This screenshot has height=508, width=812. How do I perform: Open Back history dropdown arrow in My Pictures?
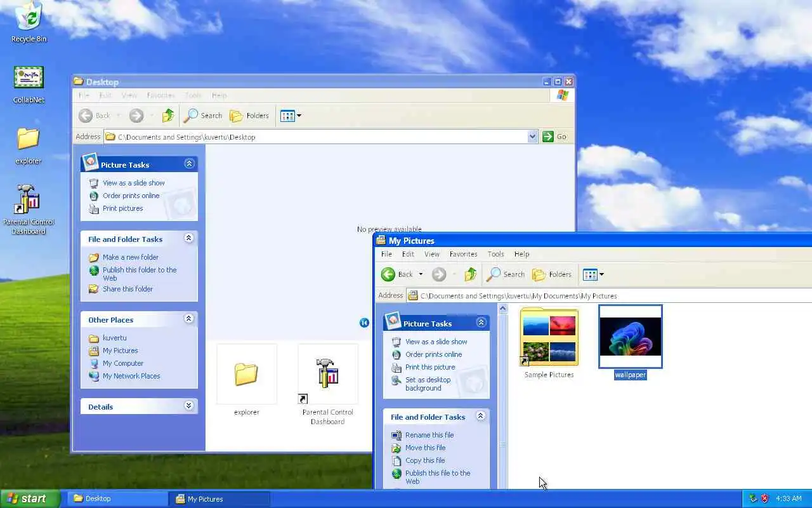coord(420,274)
